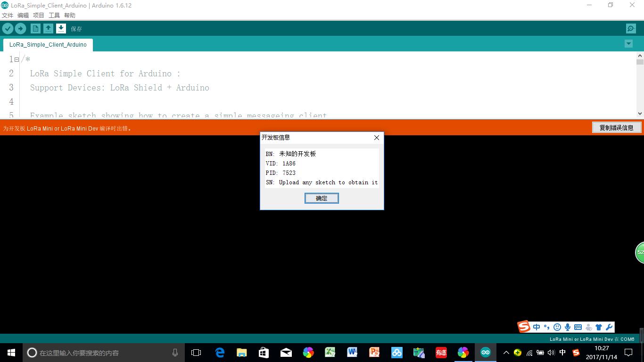
Task: Open the Sogou soft keyboard icon
Action: [578, 327]
